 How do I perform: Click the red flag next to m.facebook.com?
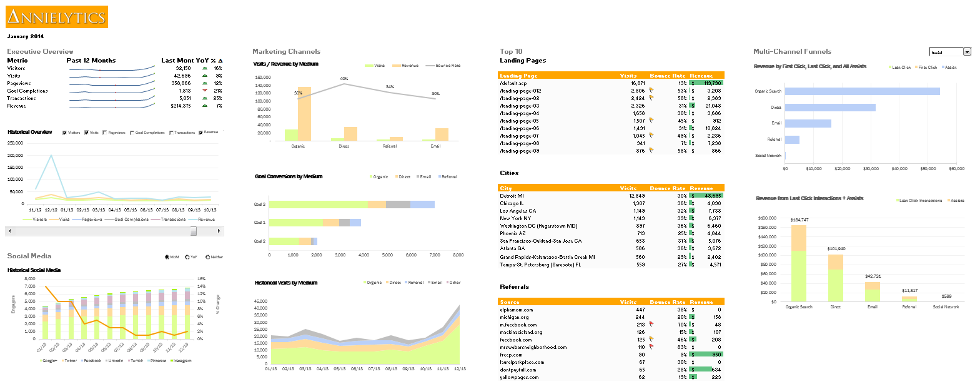pos(651,325)
